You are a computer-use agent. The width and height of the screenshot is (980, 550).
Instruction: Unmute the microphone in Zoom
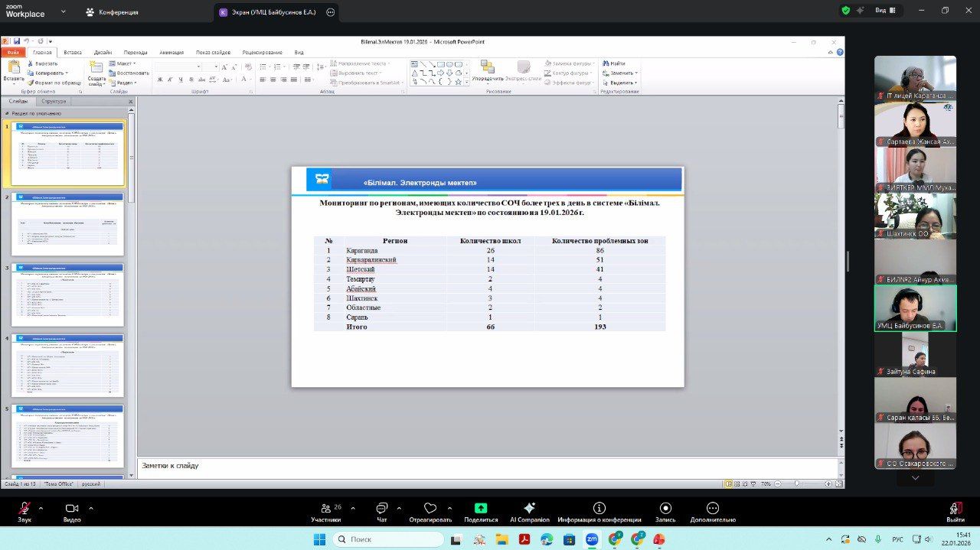(24, 509)
